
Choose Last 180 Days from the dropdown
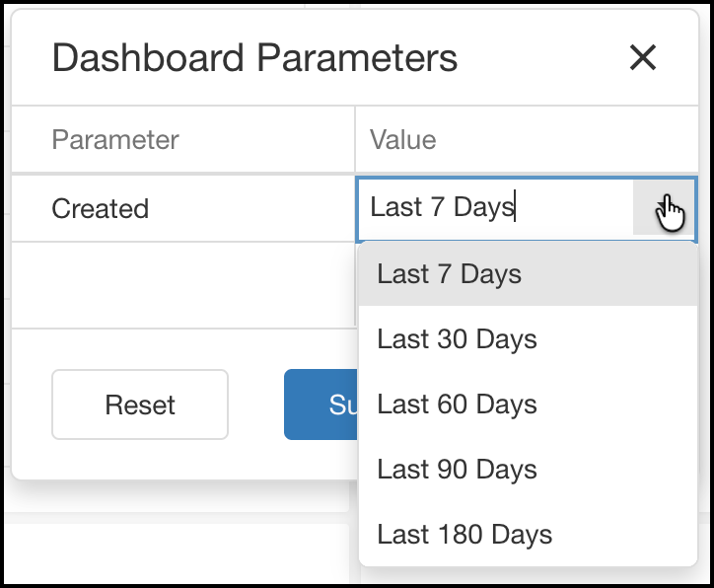click(x=528, y=535)
